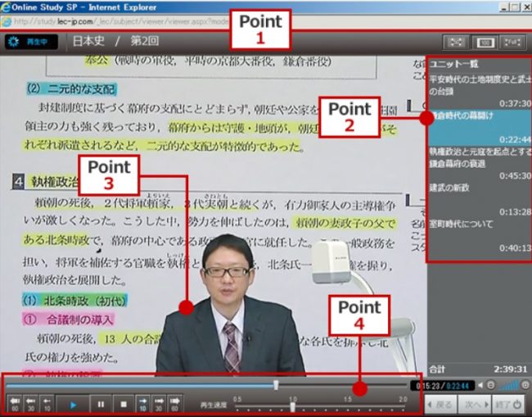Set playback speed to 2.0 on scale
Viewport: 532px width, 417px height.
click(x=403, y=399)
